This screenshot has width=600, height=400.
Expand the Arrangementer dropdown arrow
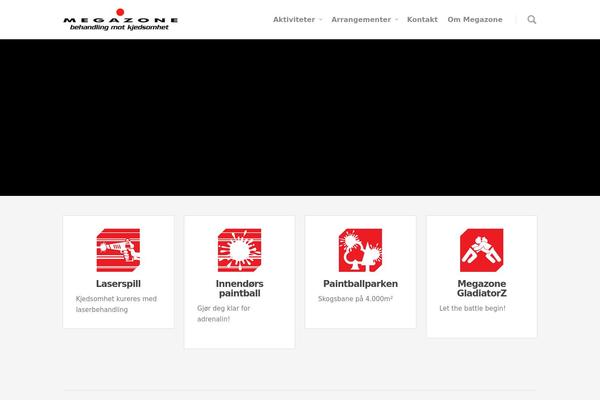pyautogui.click(x=396, y=20)
